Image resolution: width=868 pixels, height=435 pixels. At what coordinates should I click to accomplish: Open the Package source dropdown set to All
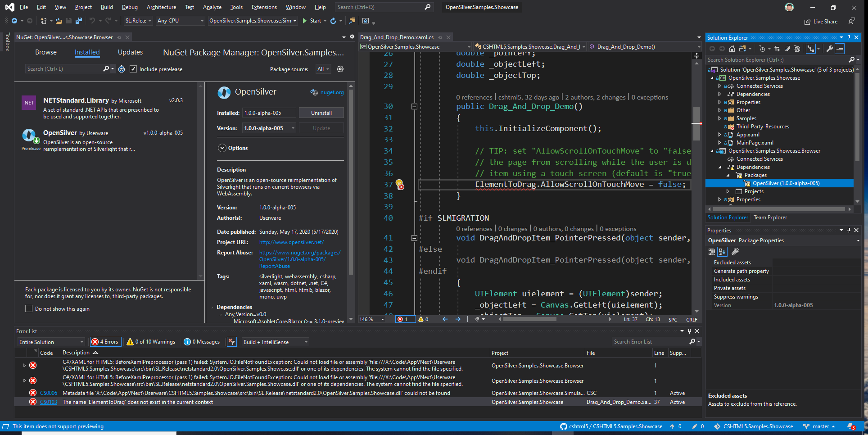tap(322, 69)
